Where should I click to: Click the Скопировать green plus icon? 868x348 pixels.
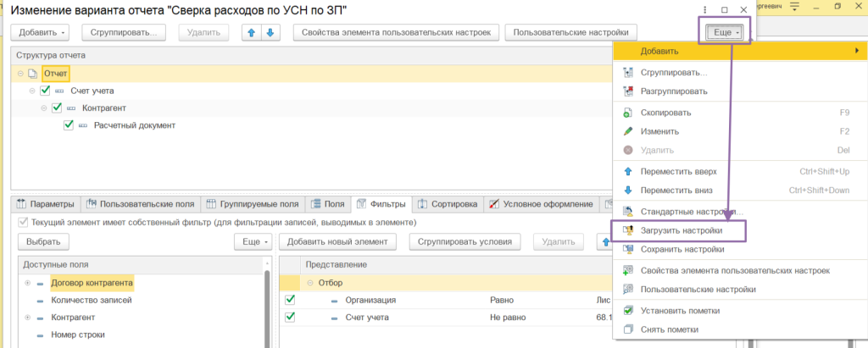627,113
